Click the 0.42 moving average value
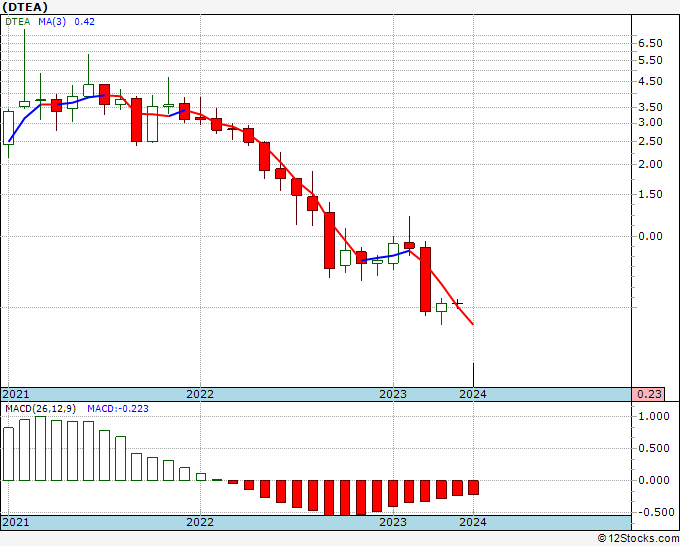The image size is (680, 546). [x=85, y=22]
